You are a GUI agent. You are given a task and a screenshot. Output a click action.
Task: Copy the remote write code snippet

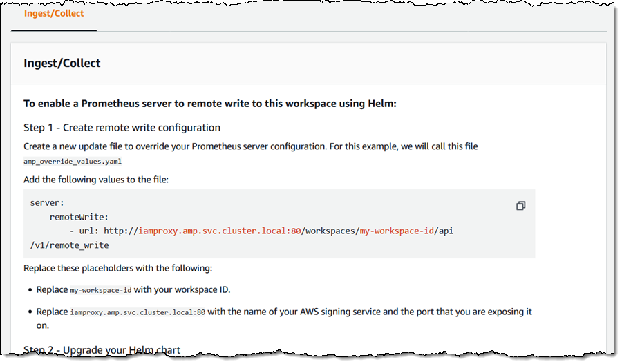tap(520, 206)
